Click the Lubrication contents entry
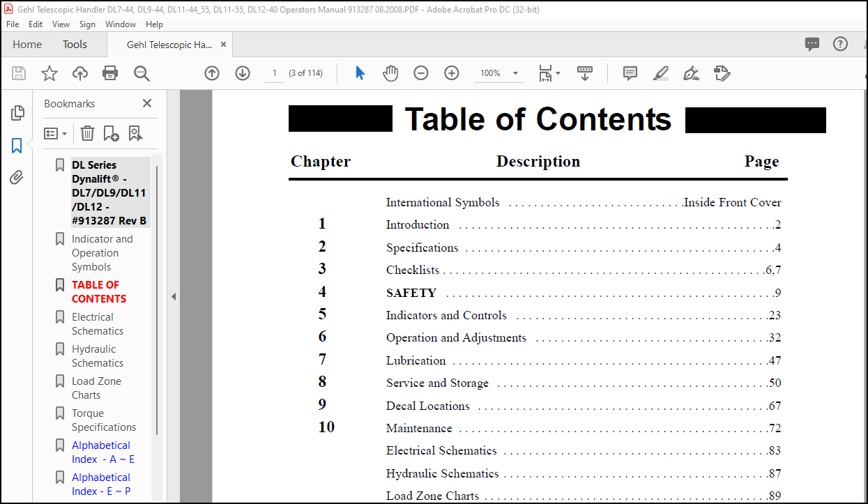Viewport: 868px width, 504px height. [x=416, y=361]
